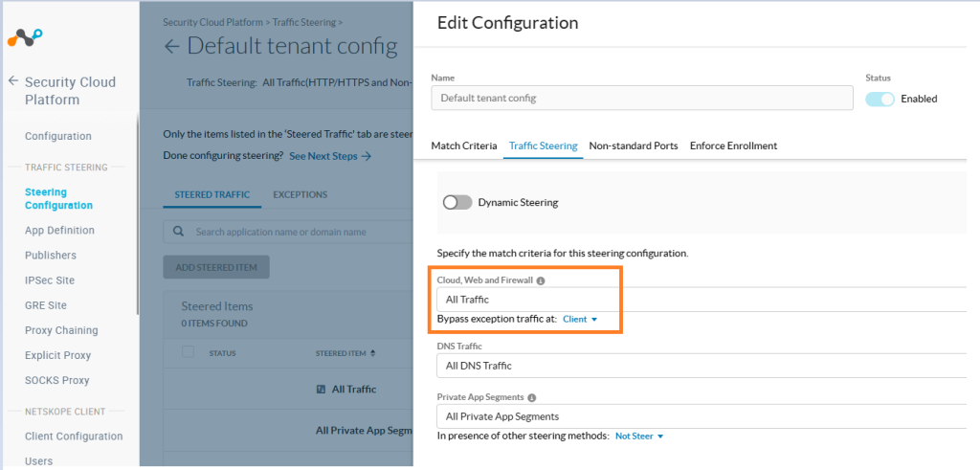Toggle the Enabled status switch

(x=880, y=99)
